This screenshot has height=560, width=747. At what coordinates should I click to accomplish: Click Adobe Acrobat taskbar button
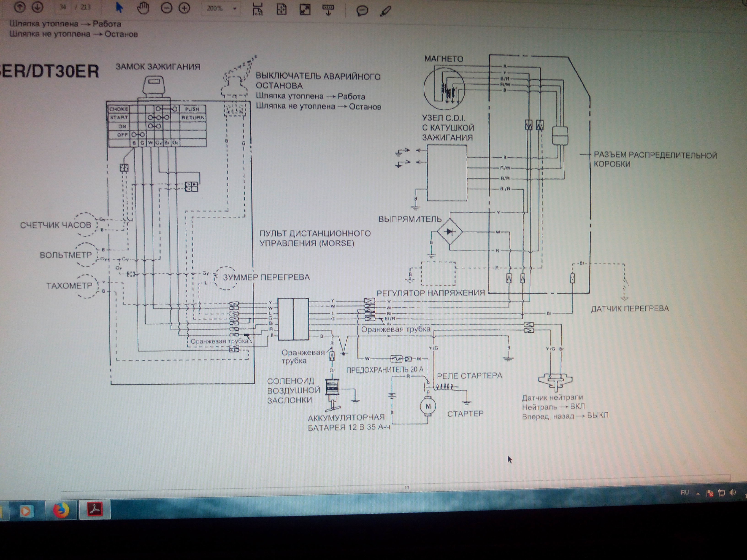[x=95, y=509]
